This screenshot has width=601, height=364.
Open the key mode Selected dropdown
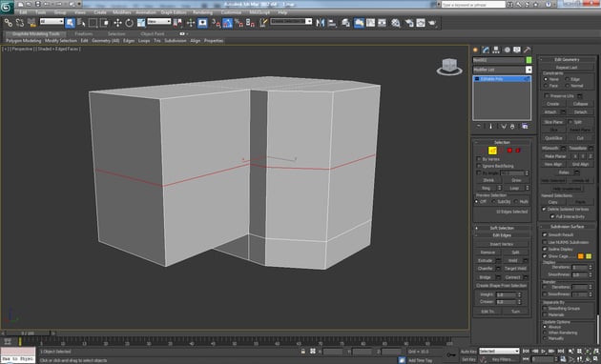tap(499, 351)
